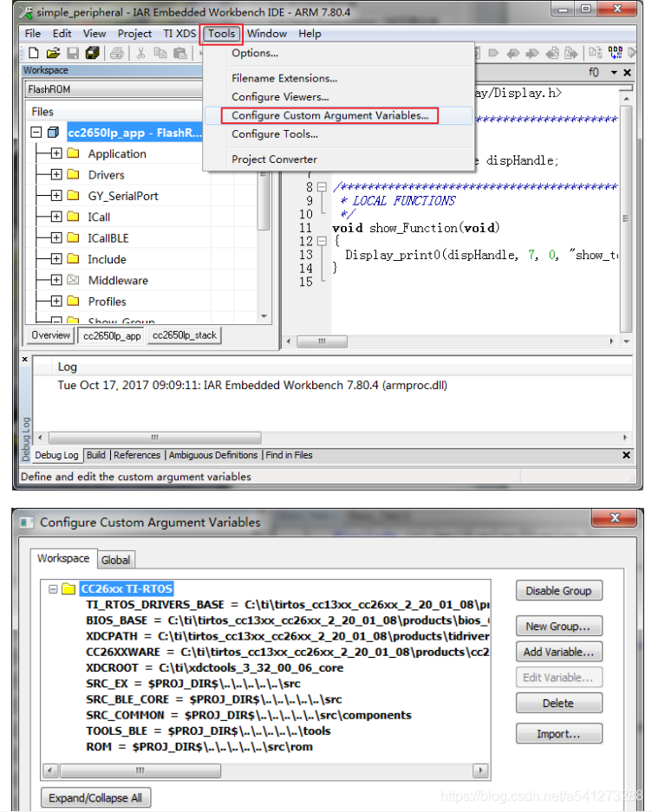Select Configure Custom Argument Variables menu entry
This screenshot has height=812, width=652.
(x=330, y=115)
